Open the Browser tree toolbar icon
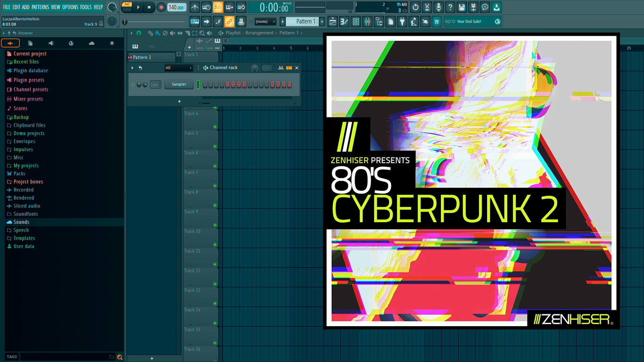644x362 pixels. point(379,21)
